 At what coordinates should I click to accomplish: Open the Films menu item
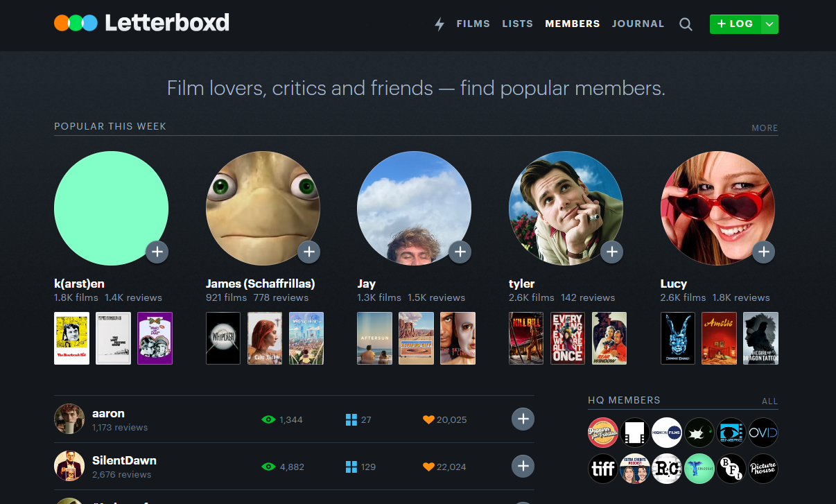(473, 24)
